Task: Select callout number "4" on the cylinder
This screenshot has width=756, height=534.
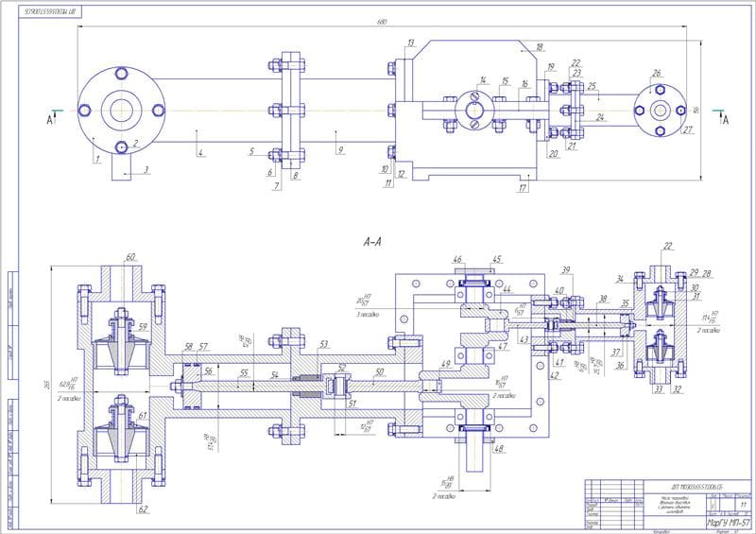Action: 201,153
